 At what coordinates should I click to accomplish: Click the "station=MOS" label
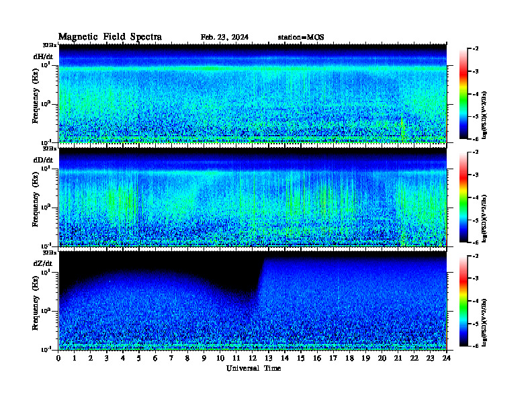pyautogui.click(x=301, y=38)
